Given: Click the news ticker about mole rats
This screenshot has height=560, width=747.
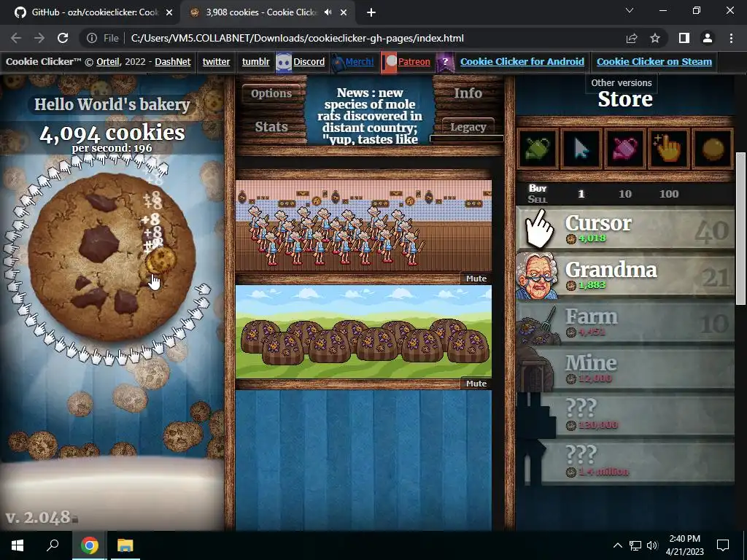Looking at the screenshot, I should [370, 116].
